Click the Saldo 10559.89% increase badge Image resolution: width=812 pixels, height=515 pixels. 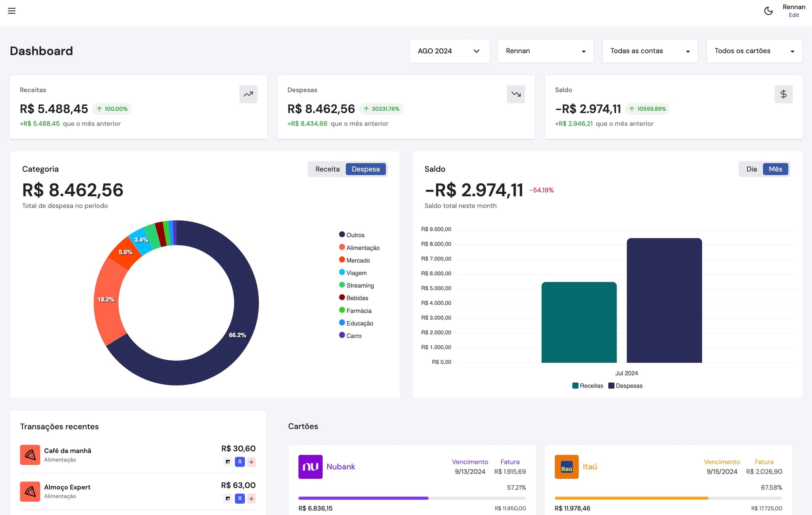click(647, 109)
